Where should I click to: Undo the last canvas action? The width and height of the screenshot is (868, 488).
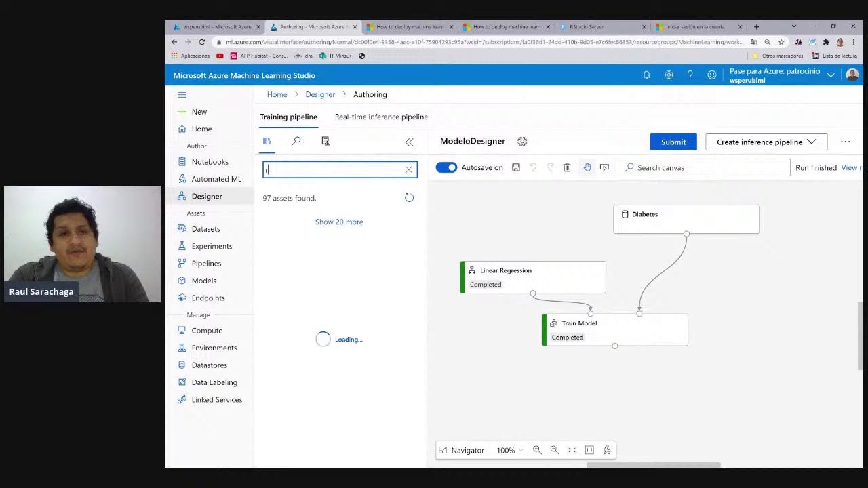click(533, 167)
